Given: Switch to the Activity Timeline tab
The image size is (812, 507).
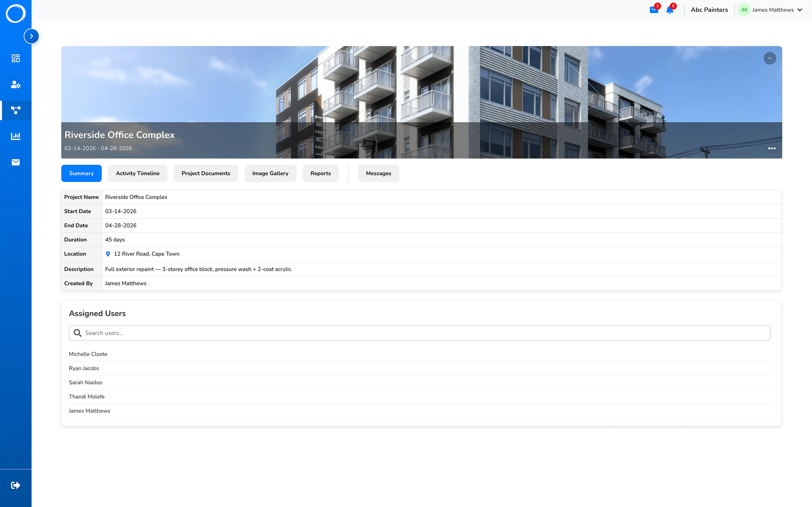Looking at the screenshot, I should (x=138, y=173).
